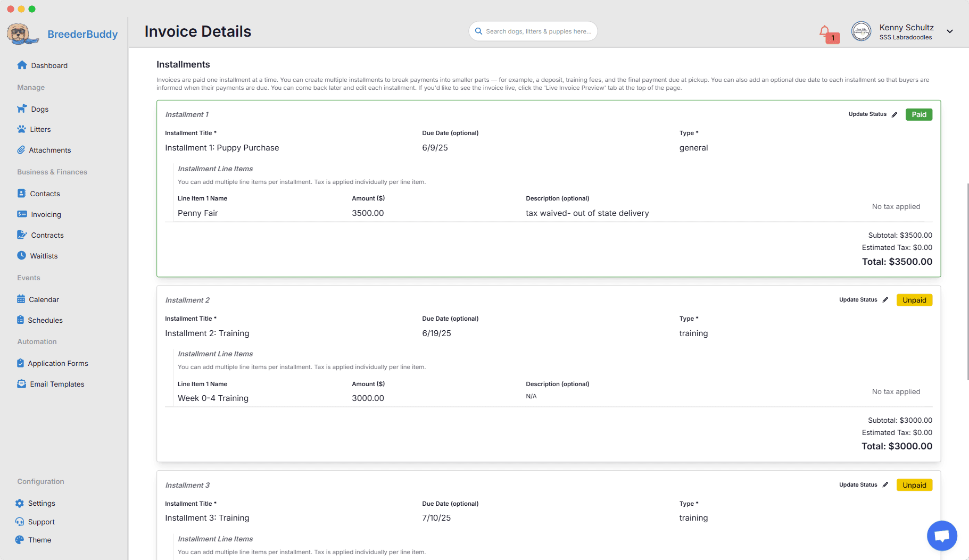Select the 'Penny Fair' line item
This screenshot has width=969, height=560.
198,213
